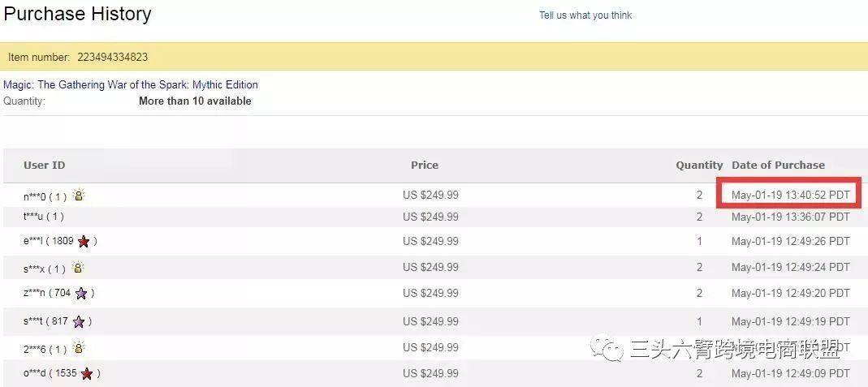Click the new-member icon beside s***x
The width and height of the screenshot is (868, 387).
click(x=78, y=268)
